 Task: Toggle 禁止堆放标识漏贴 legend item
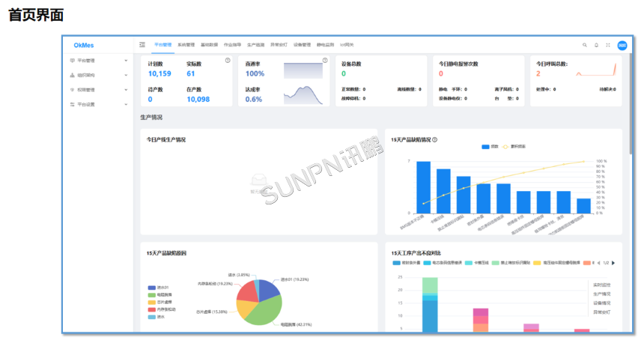(x=511, y=263)
